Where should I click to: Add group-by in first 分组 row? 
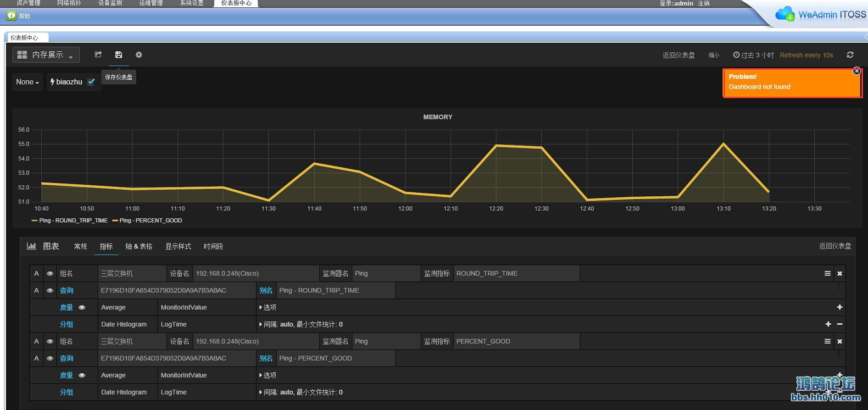[x=828, y=324]
